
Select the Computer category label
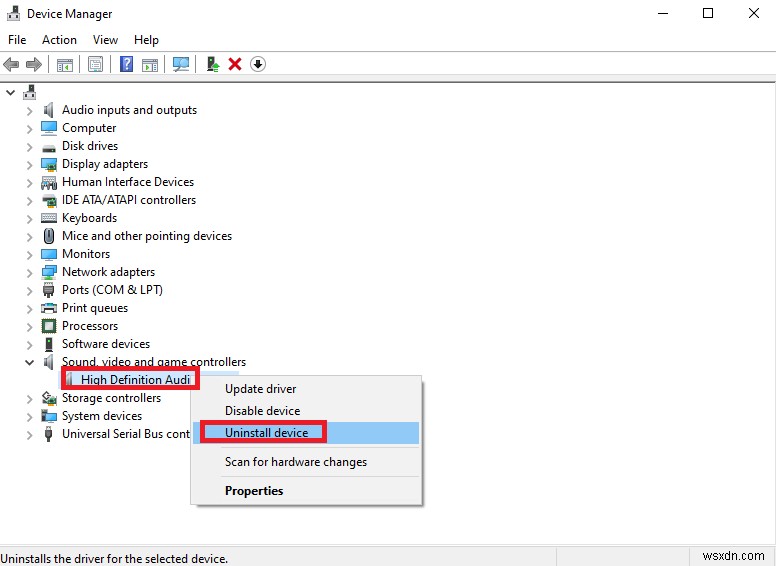pyautogui.click(x=89, y=128)
